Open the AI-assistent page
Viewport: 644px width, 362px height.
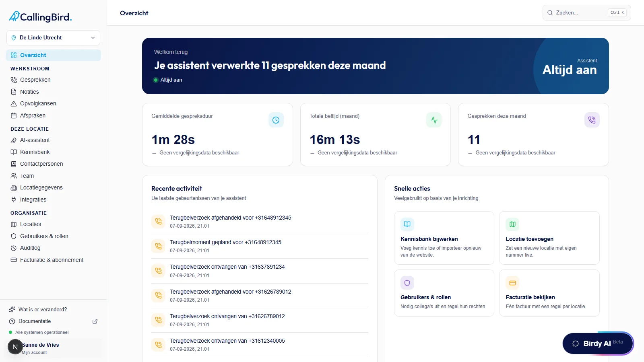click(x=35, y=140)
